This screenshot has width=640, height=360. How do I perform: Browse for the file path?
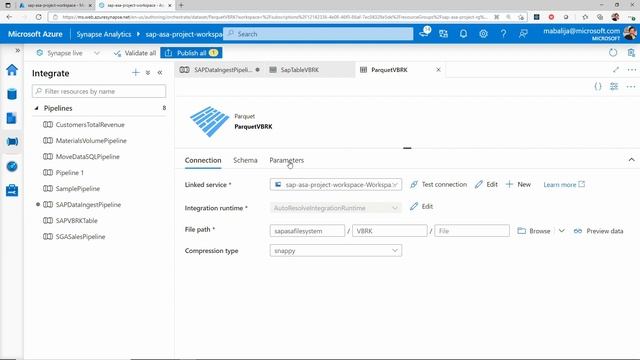[x=534, y=231]
